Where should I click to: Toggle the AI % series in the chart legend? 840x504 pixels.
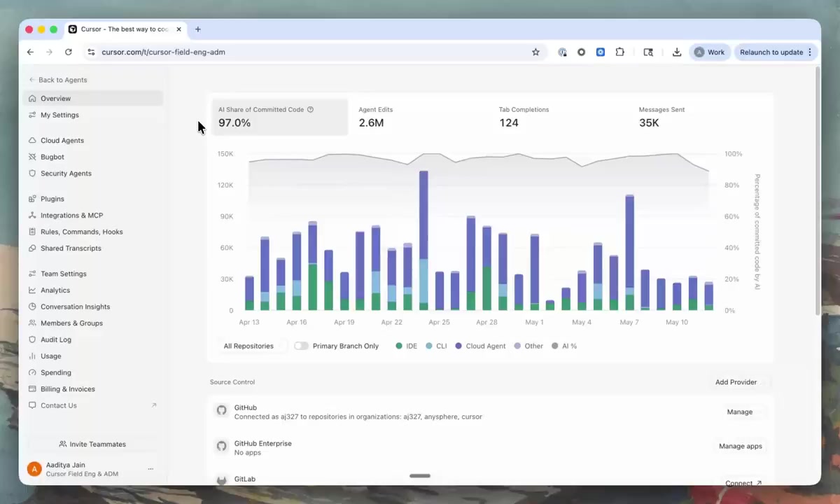[564, 346]
